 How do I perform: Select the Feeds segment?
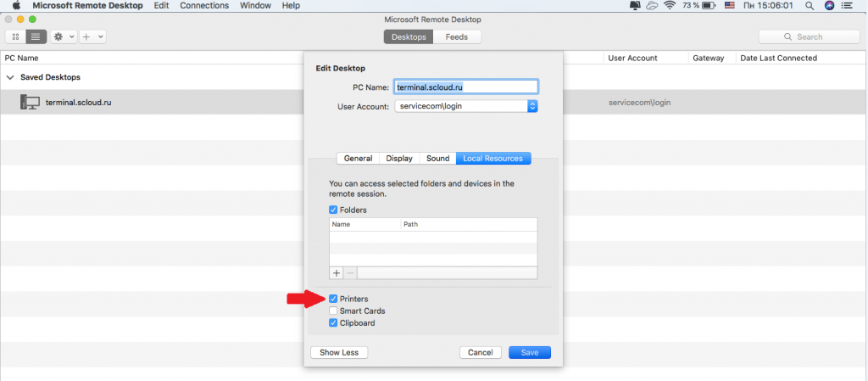[x=457, y=37]
